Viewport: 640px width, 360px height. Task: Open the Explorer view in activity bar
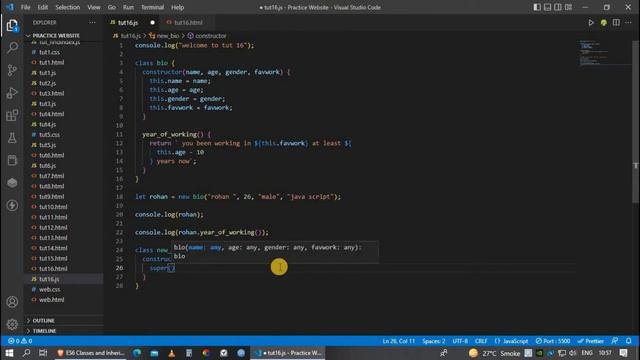12,26
